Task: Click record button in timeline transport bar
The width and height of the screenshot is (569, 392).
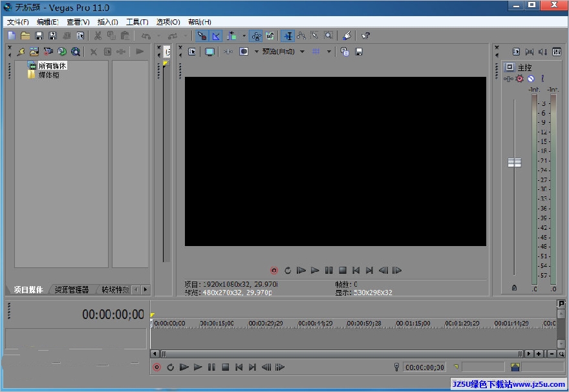Action: [x=156, y=367]
